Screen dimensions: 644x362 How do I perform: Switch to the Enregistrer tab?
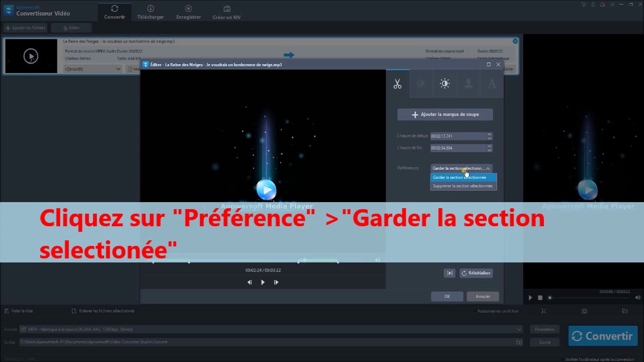(188, 13)
